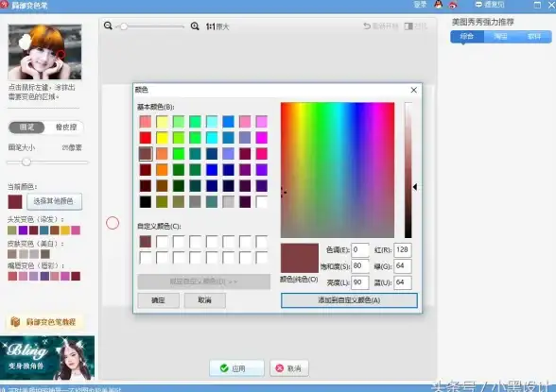Viewport: 556px width, 392px height.
Task: Click the current color swatch on left panel
Action: 15,201
